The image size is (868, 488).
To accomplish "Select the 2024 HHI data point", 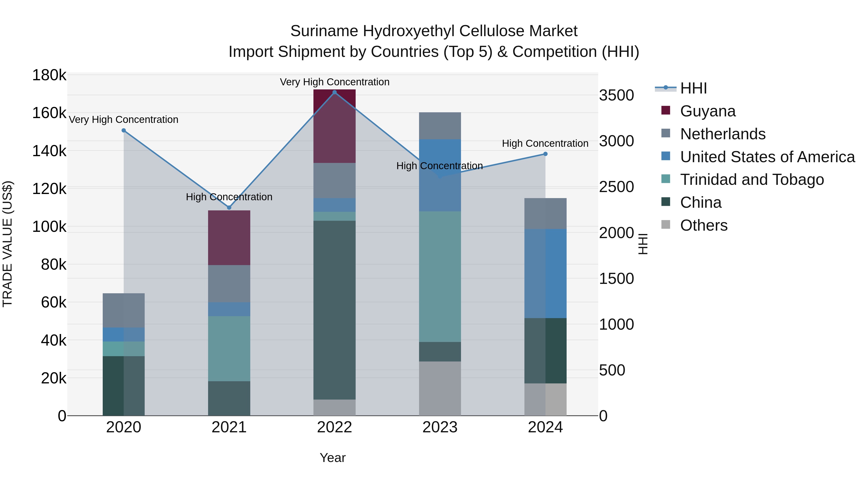I will coord(545,154).
